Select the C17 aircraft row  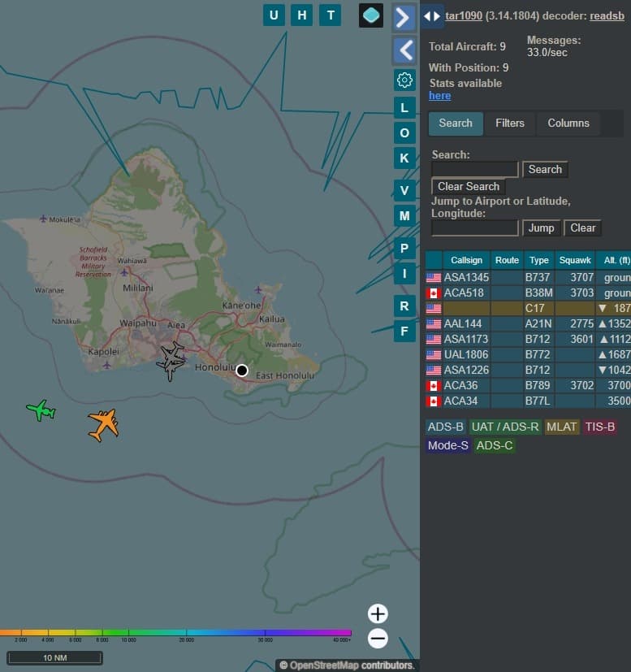coord(528,309)
